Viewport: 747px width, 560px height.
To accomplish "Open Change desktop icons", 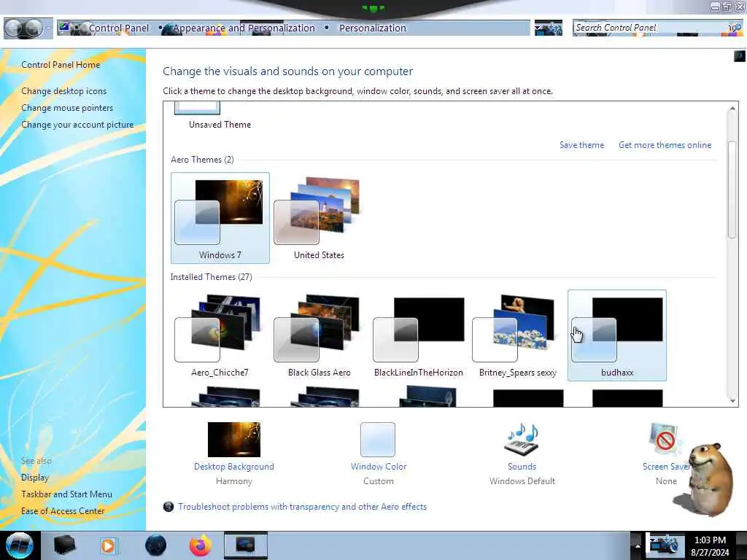I will click(64, 91).
